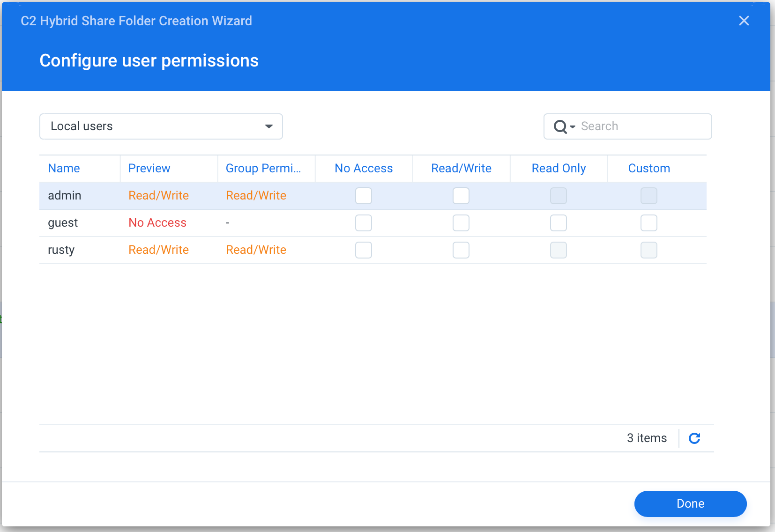Viewport: 775px width, 532px height.
Task: Click the refresh icon beside 3 items
Action: [x=694, y=438]
